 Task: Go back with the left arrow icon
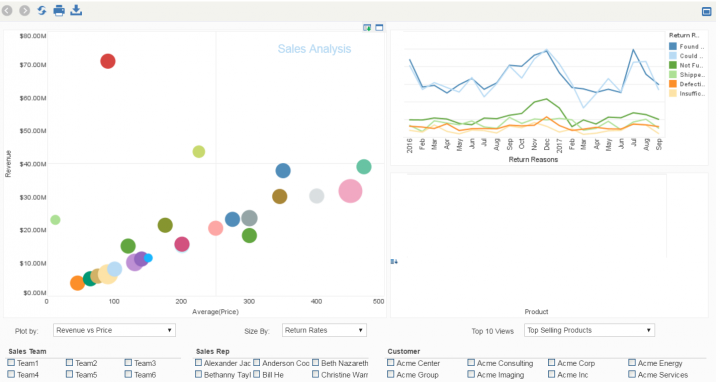pyautogui.click(x=7, y=11)
